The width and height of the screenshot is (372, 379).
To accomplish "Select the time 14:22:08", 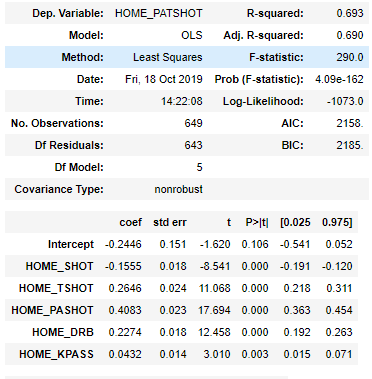I will (182, 101).
